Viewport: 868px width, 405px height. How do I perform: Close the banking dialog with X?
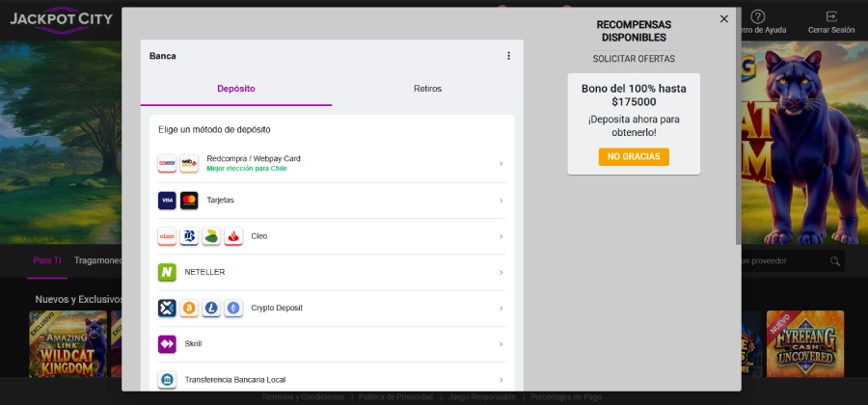[x=724, y=19]
